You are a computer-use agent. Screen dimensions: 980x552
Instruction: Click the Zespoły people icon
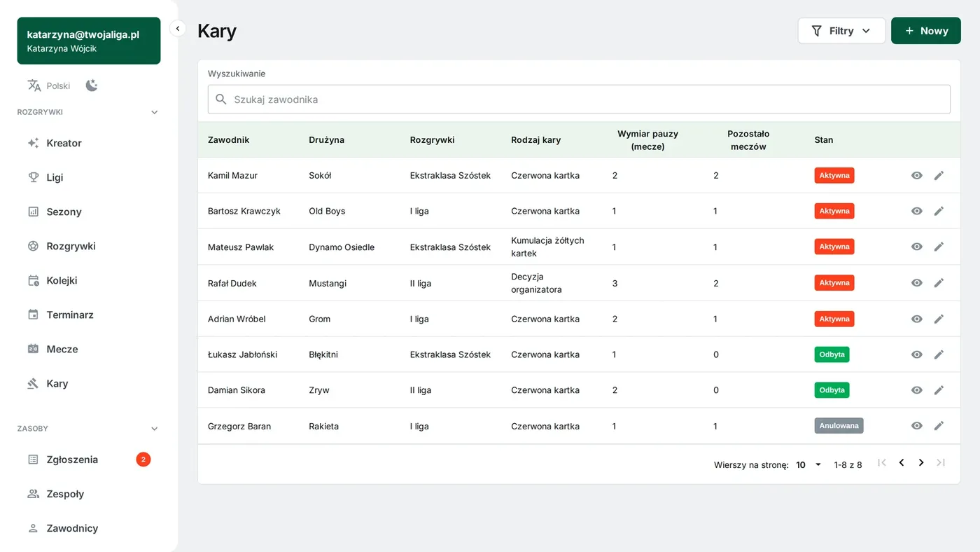pos(33,494)
